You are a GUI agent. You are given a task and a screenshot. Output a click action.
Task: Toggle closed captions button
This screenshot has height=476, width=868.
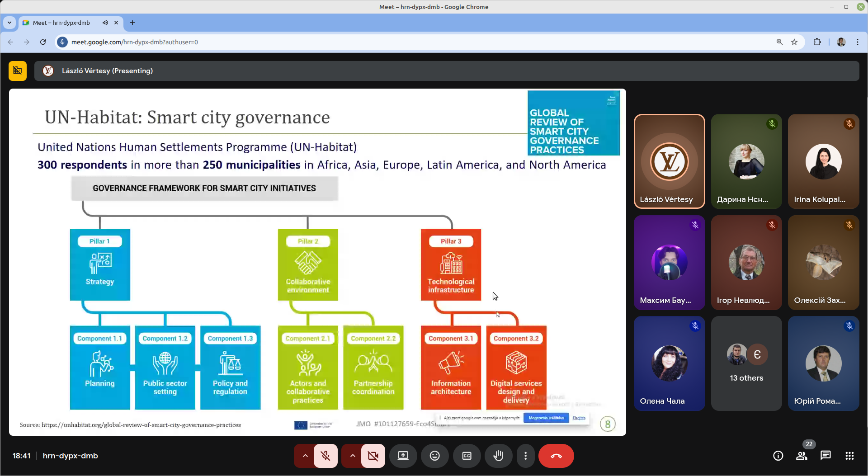pos(467,456)
